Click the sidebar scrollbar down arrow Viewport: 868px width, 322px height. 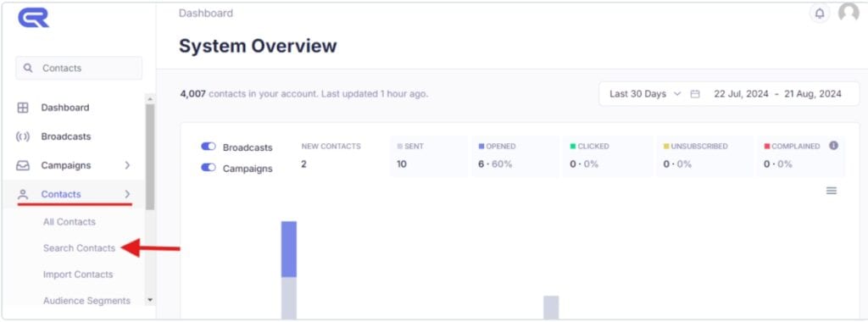point(149,301)
